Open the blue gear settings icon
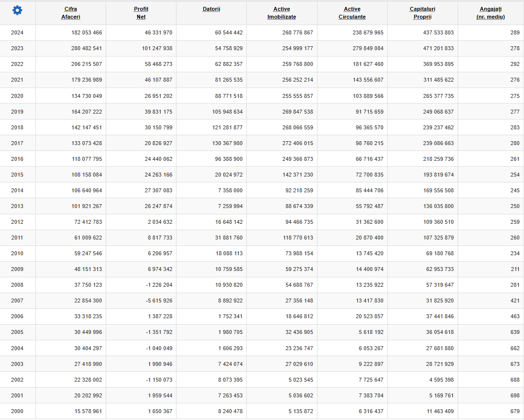This screenshot has height=420, width=524. coord(17,11)
